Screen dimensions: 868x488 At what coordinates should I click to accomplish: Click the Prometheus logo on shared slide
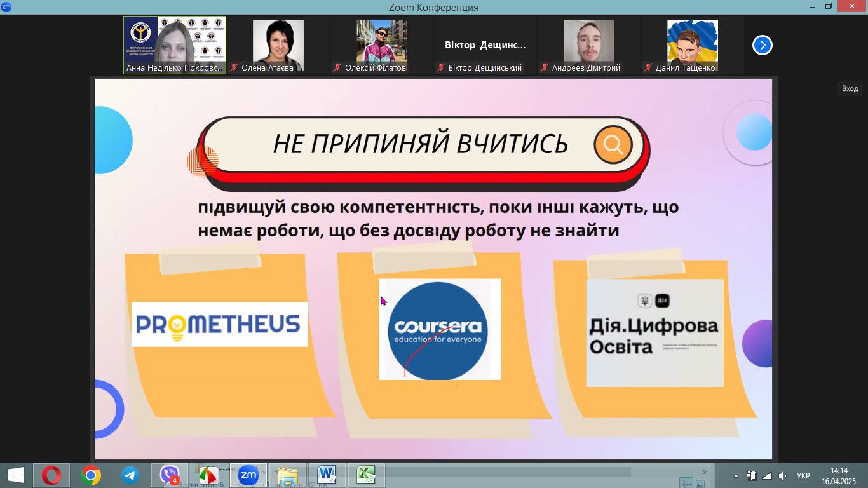click(x=219, y=324)
